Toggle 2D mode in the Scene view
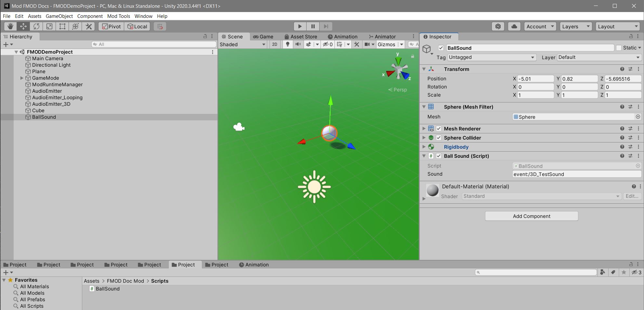The height and width of the screenshot is (310, 644). [274, 44]
